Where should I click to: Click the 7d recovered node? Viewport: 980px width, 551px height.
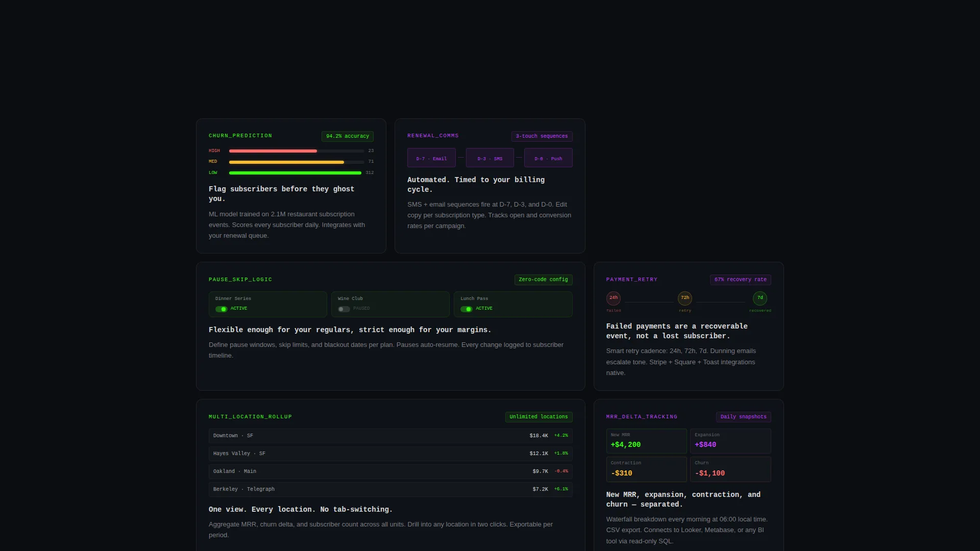point(760,298)
